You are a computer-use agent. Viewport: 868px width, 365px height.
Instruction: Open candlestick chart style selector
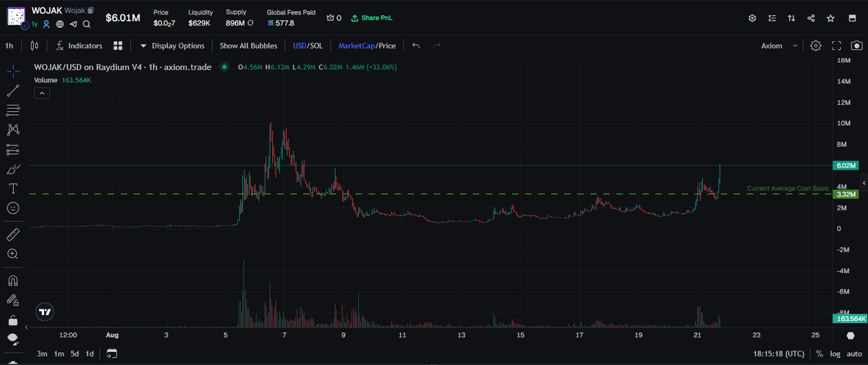34,46
